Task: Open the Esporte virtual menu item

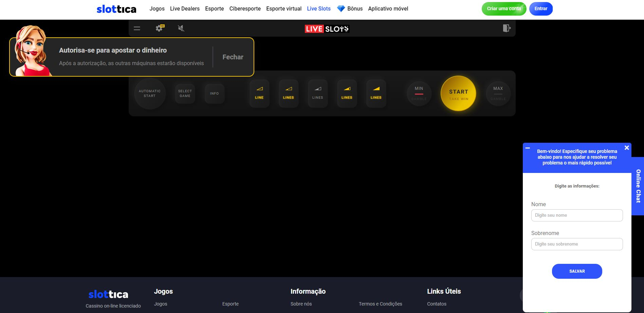Action: 284,9
